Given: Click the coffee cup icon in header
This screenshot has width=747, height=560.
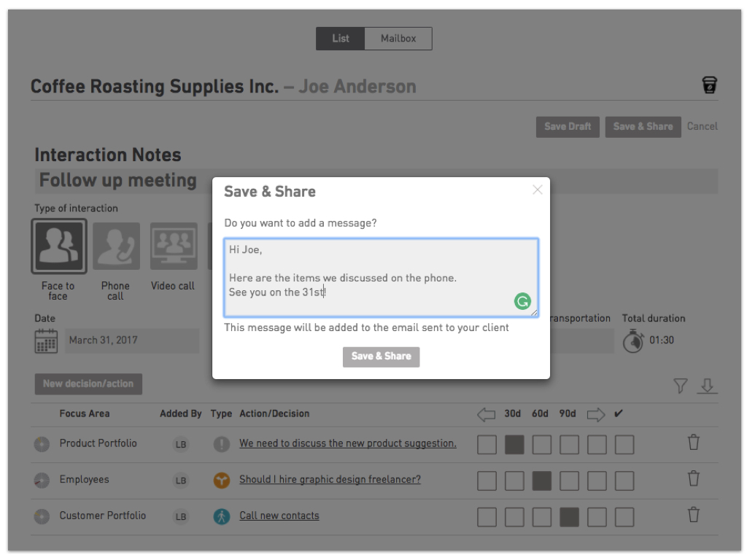Looking at the screenshot, I should pos(709,85).
